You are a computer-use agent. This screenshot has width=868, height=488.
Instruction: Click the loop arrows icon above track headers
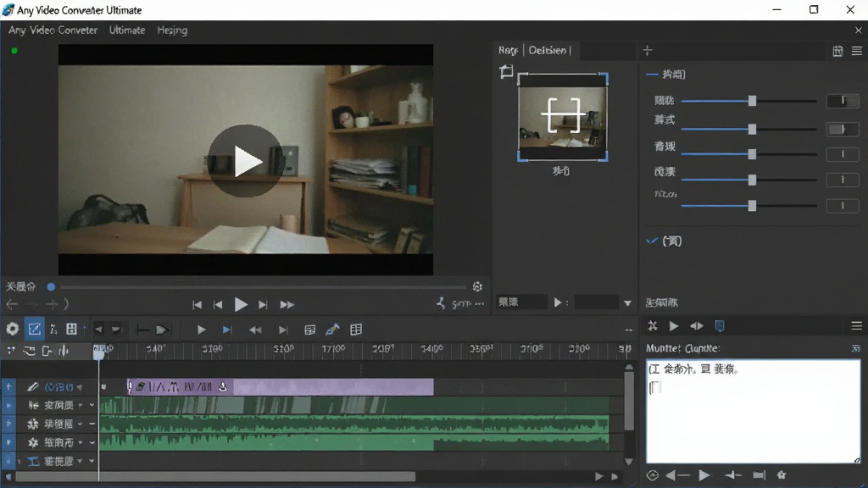(x=29, y=351)
